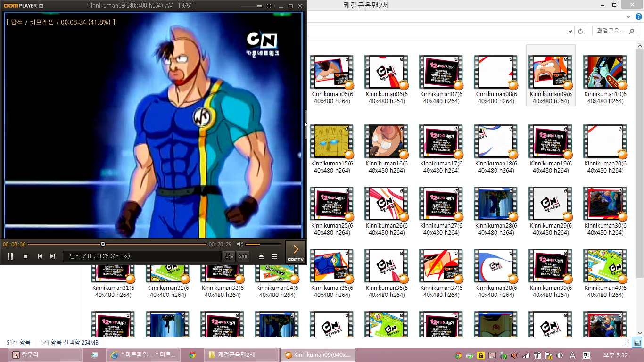
Task: Select the Kinnikuman07 video file
Action: [x=441, y=80]
